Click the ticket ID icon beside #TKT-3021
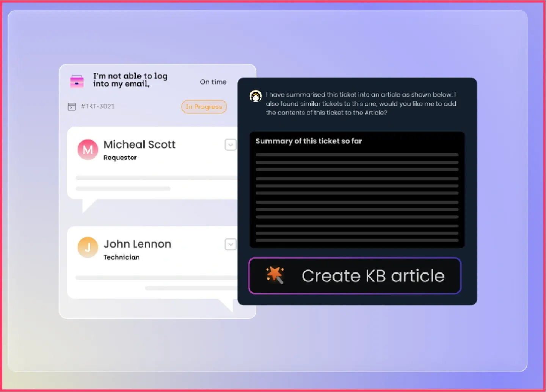The width and height of the screenshot is (546, 392). click(x=72, y=107)
